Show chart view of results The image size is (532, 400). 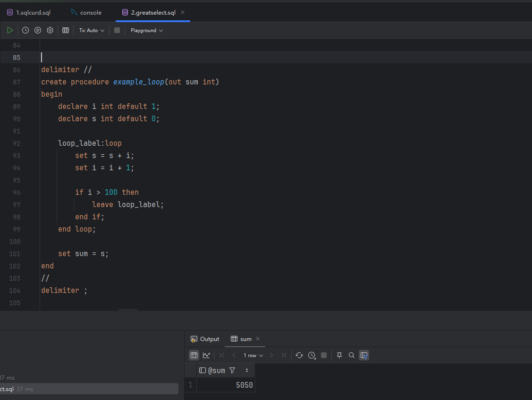[206, 355]
